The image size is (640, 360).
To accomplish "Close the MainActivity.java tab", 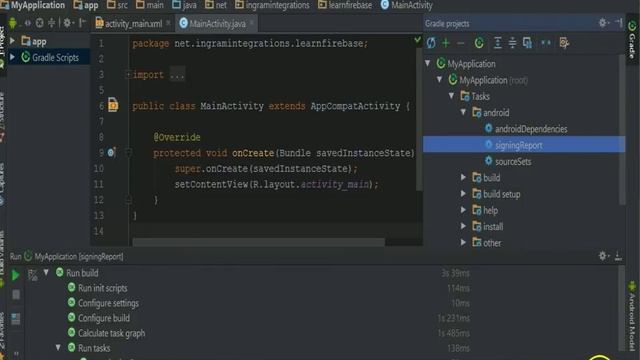I will pos(252,23).
